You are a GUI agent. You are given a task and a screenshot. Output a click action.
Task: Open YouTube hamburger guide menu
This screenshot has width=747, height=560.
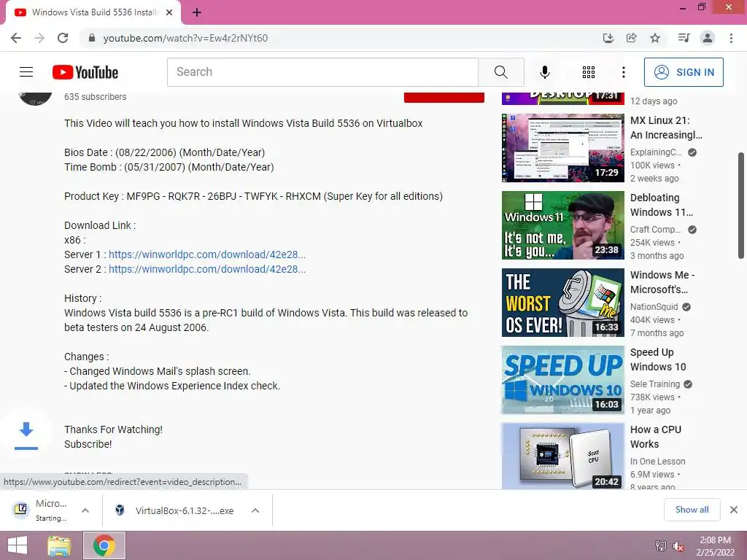coord(26,72)
